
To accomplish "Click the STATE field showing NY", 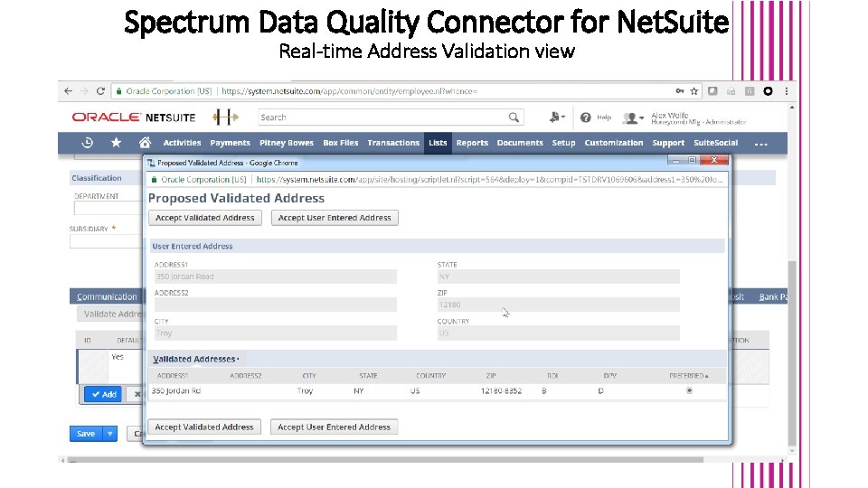I will point(558,277).
